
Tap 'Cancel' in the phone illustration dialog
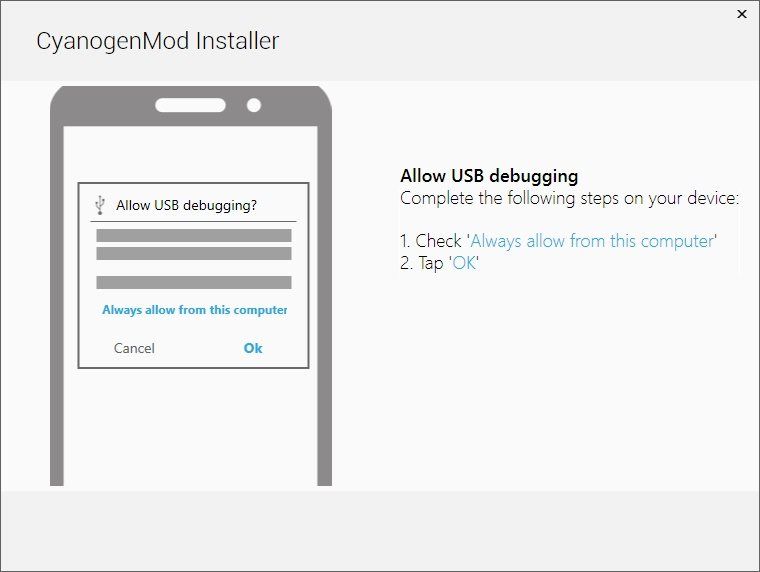coord(134,348)
